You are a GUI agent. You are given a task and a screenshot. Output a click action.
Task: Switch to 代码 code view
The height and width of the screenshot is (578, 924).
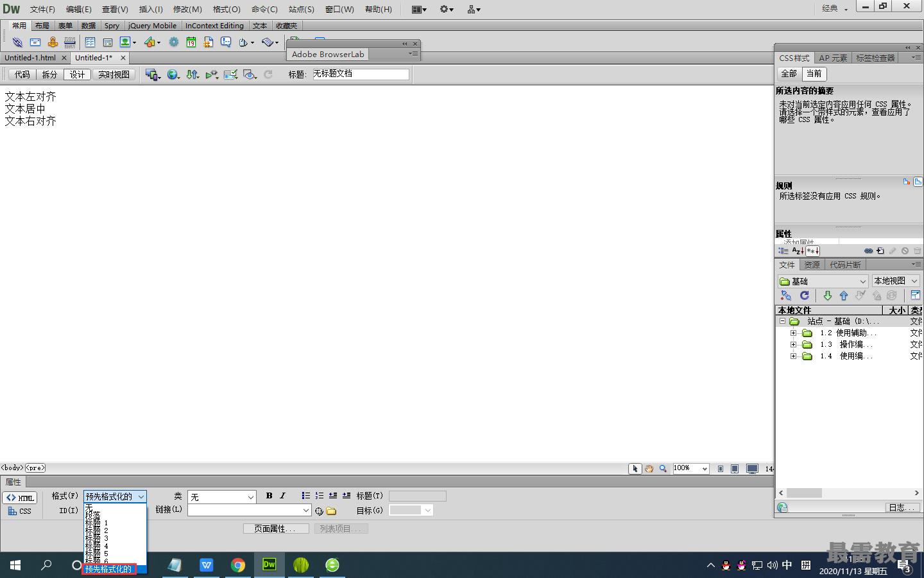point(22,74)
